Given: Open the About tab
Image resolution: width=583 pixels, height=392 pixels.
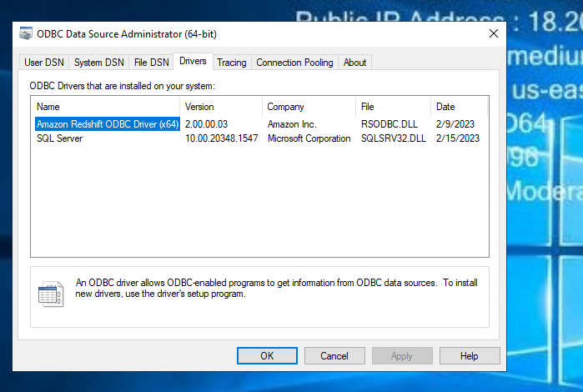Looking at the screenshot, I should [x=354, y=63].
